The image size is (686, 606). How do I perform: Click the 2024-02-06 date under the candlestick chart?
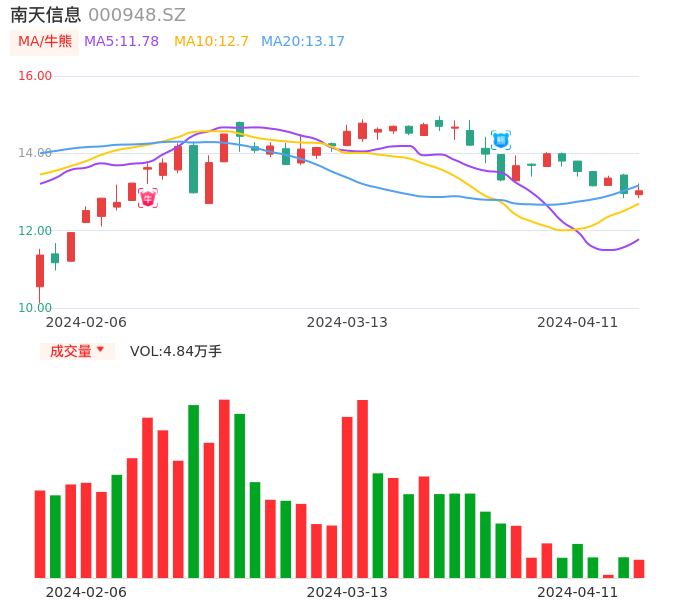[x=86, y=323]
